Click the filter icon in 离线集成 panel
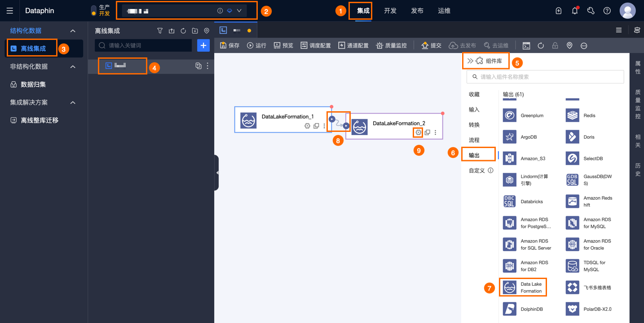The height and width of the screenshot is (323, 644). [x=160, y=31]
